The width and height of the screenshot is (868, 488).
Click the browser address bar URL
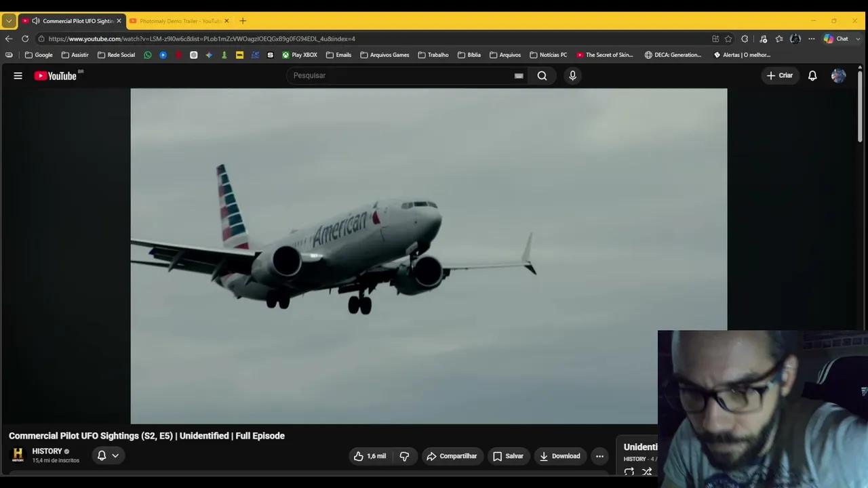click(x=201, y=39)
